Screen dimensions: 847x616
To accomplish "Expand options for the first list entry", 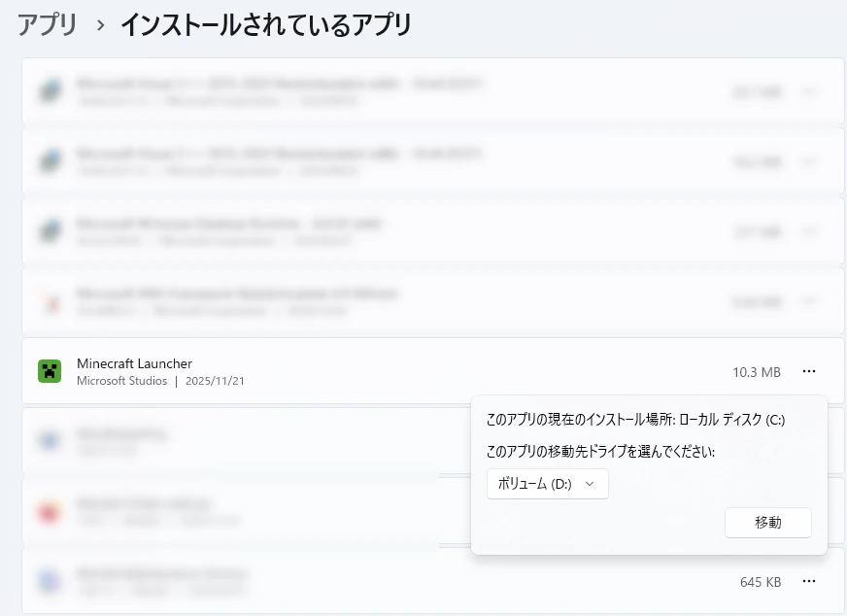I will [809, 91].
